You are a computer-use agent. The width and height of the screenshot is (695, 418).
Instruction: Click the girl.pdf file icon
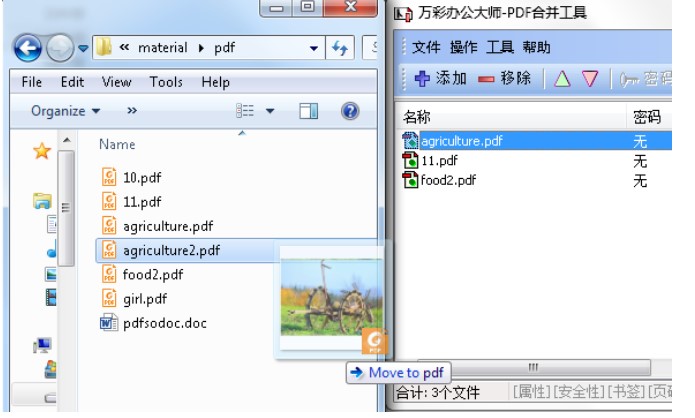pyautogui.click(x=109, y=298)
